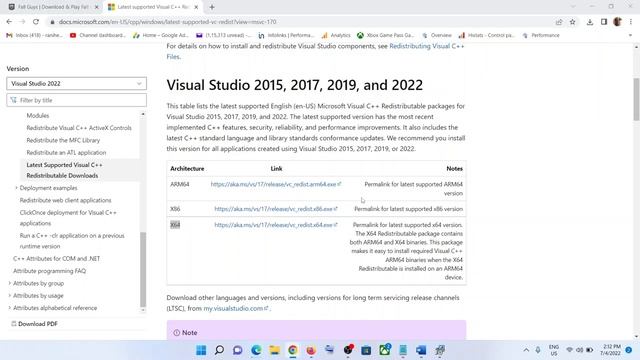This screenshot has height=360, width=640.
Task: Launch Microsoft Edge from the taskbar
Action: [256, 350]
